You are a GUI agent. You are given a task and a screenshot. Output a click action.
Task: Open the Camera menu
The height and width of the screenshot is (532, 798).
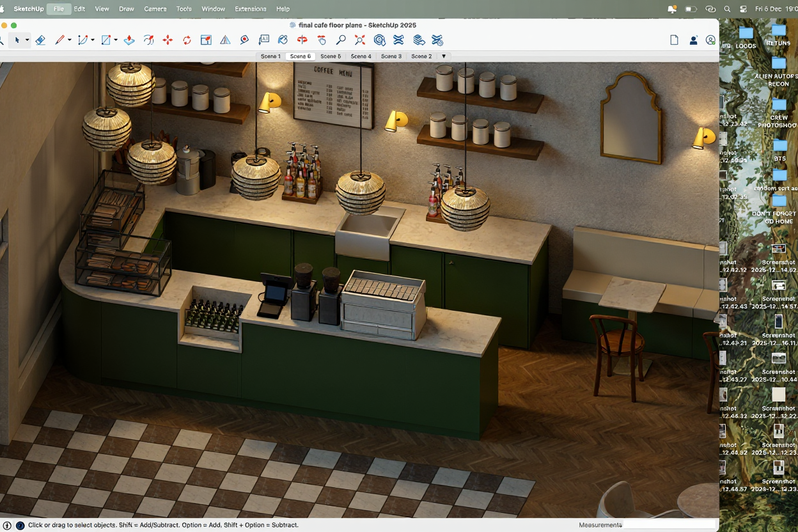(155, 9)
